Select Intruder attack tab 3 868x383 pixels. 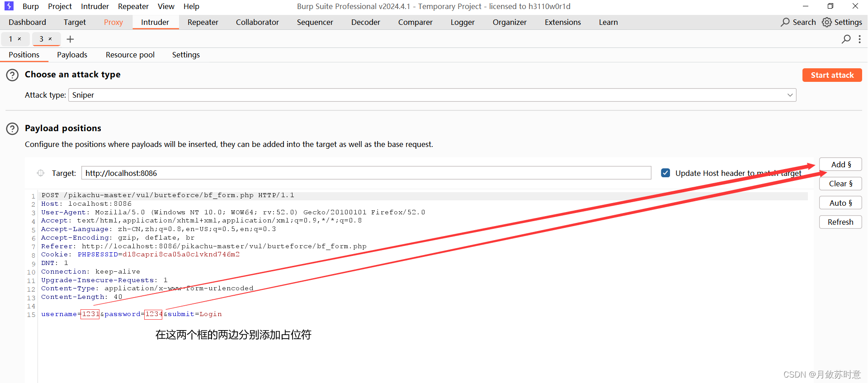41,39
